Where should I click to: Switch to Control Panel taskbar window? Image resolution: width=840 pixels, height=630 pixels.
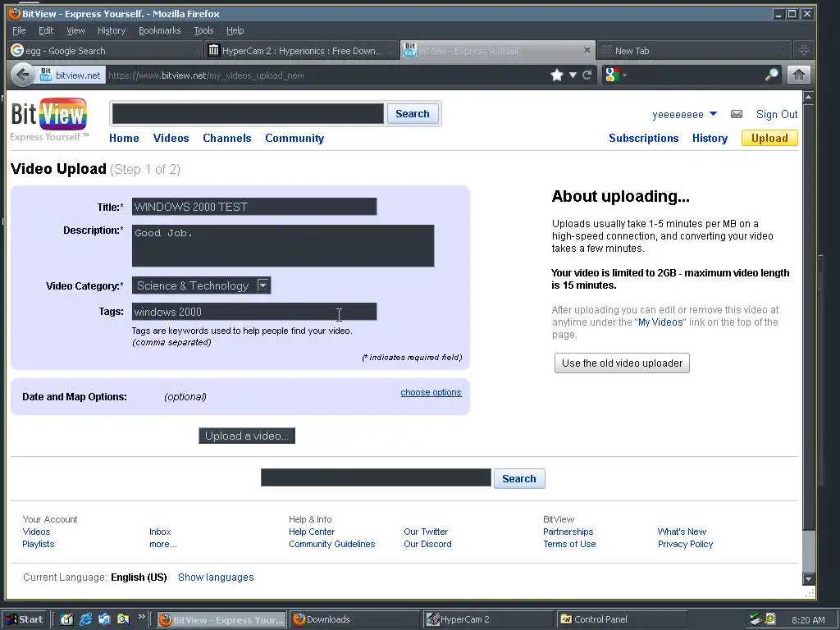click(622, 619)
